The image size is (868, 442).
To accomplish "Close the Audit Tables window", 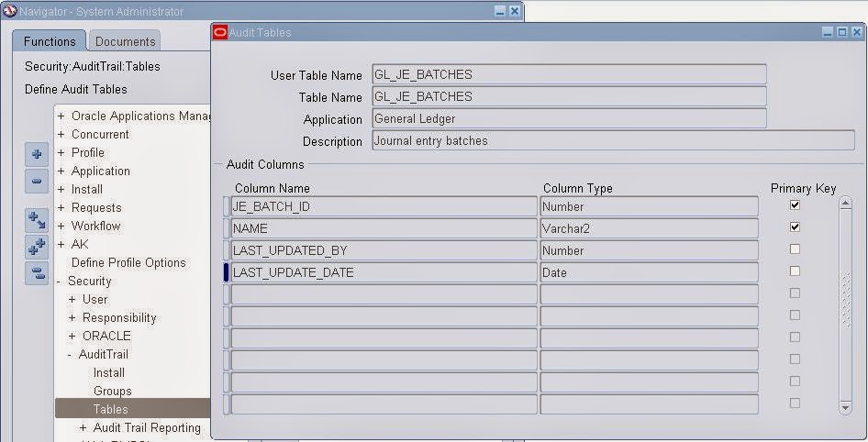I will pyautogui.click(x=856, y=33).
